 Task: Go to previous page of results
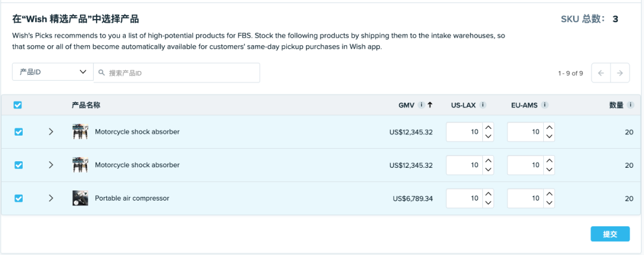[600, 73]
